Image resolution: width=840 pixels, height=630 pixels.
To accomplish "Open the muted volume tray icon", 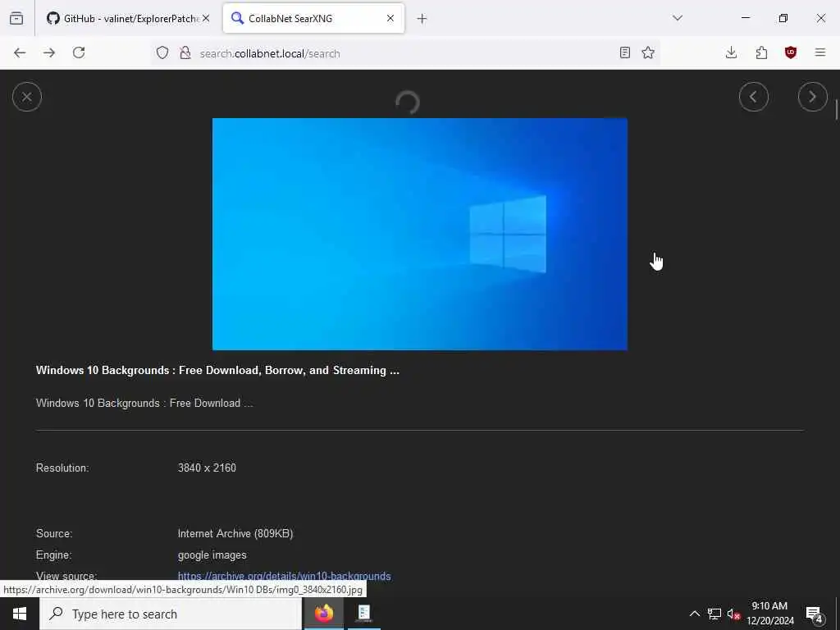I will 733,614.
